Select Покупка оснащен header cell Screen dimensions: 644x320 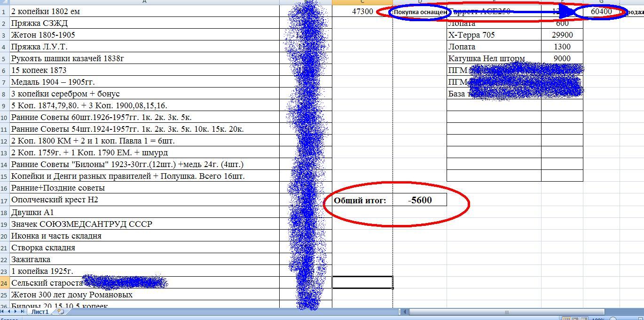[x=419, y=11]
